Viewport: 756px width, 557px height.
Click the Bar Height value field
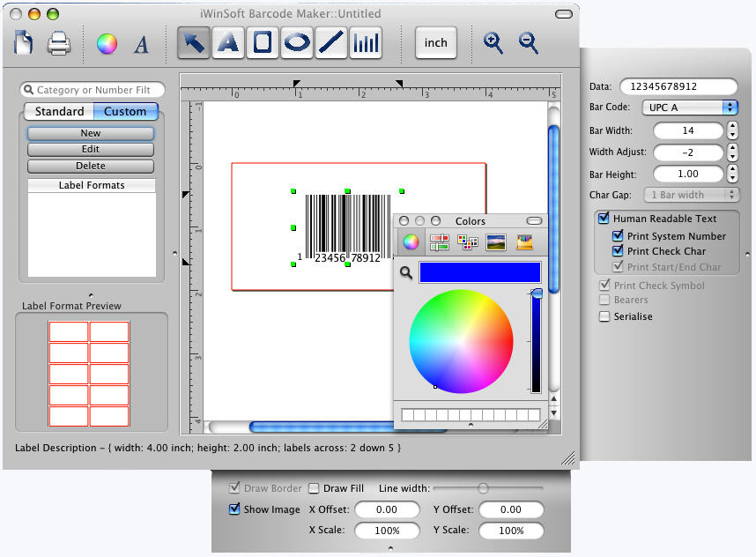(688, 174)
